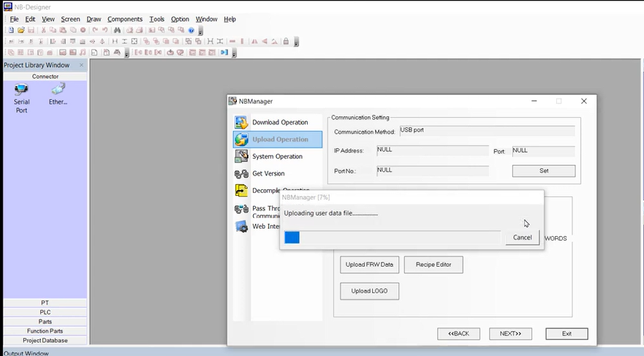This screenshot has height=356, width=644.
Task: Choose Get Version in NBManager sidebar
Action: [x=268, y=174]
